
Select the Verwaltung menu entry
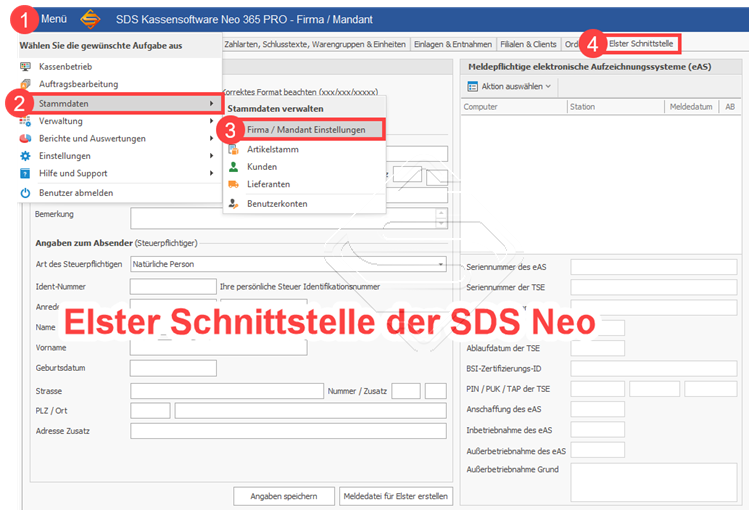point(119,121)
